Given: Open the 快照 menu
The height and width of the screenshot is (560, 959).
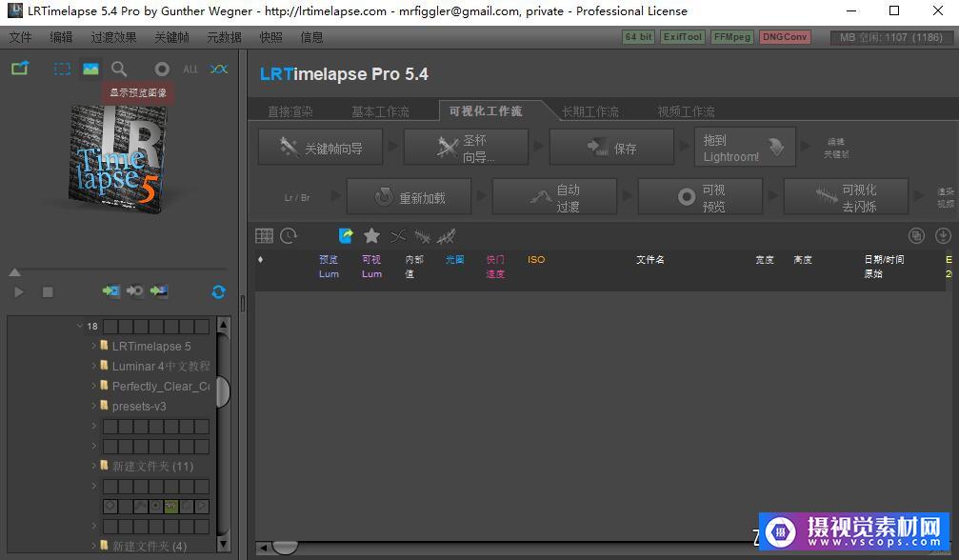Looking at the screenshot, I should point(271,37).
